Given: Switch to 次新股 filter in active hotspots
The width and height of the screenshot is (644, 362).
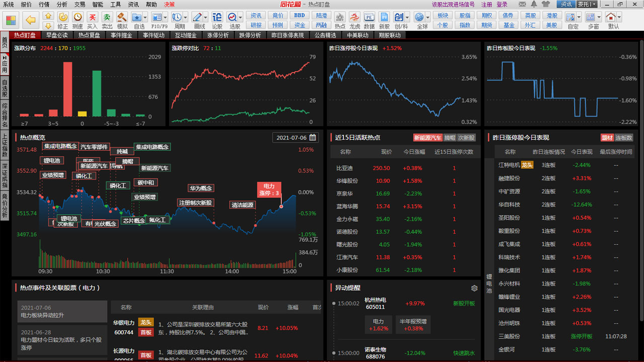Looking at the screenshot, I should pos(466,138).
